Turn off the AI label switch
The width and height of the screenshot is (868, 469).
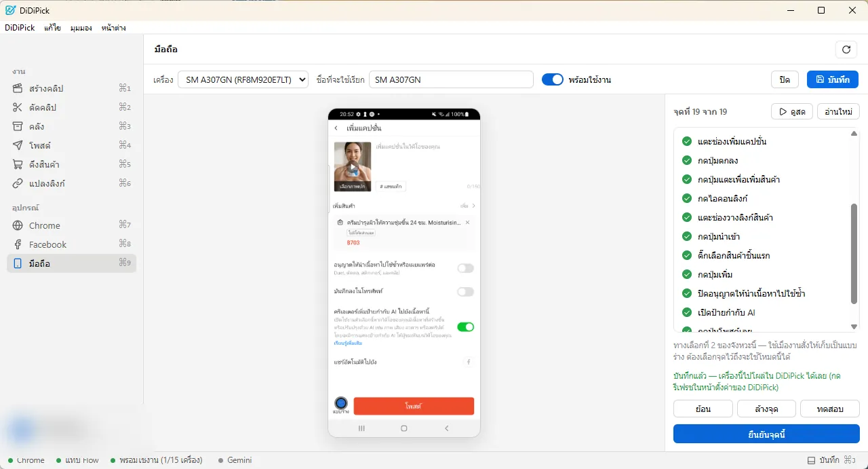[x=465, y=327]
